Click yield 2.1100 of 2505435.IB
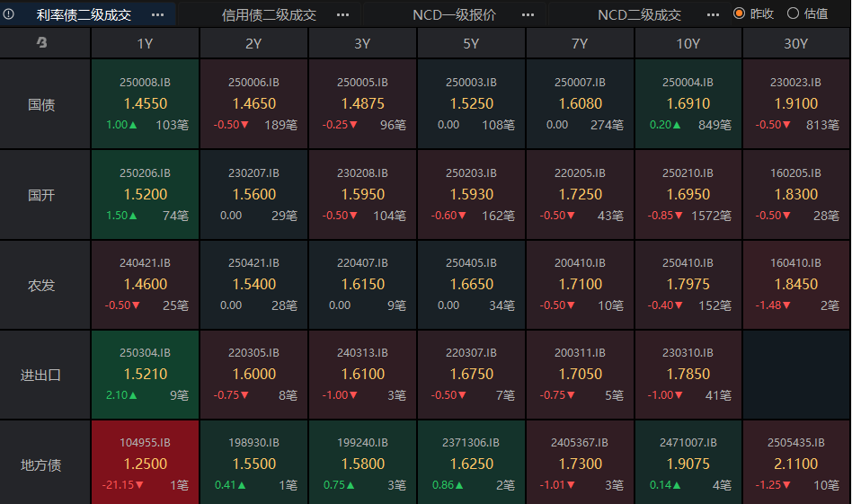The width and height of the screenshot is (852, 504). [796, 464]
